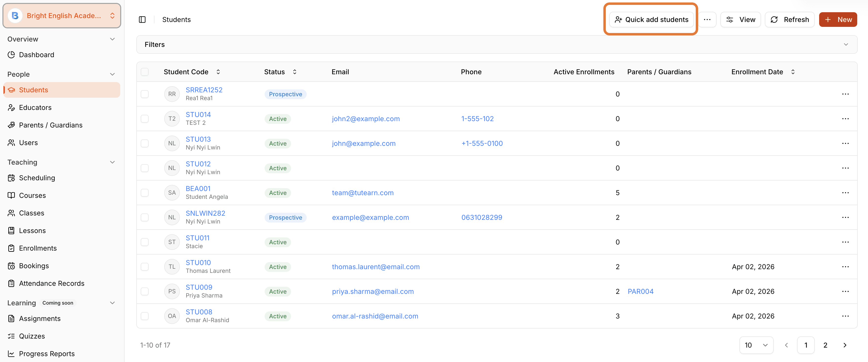Collapse the Overview section
Viewport: 868px width, 362px height.
[x=112, y=39]
